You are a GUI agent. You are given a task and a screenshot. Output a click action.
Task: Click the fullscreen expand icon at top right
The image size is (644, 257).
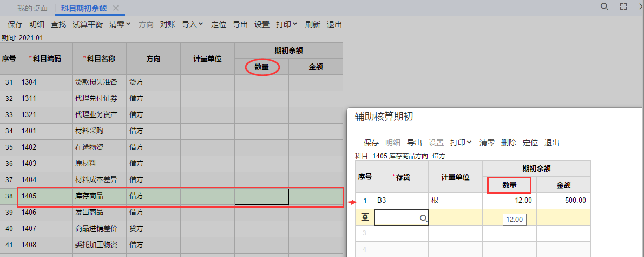tap(623, 7)
